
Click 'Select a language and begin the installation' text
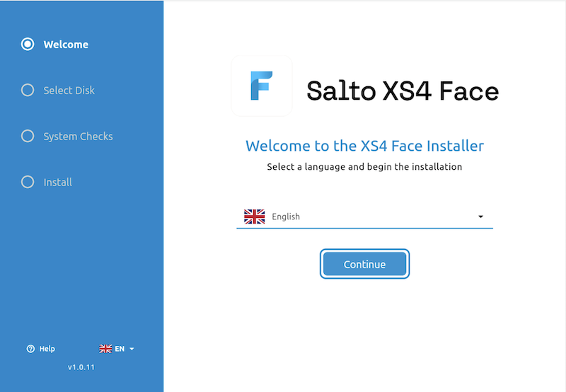364,167
